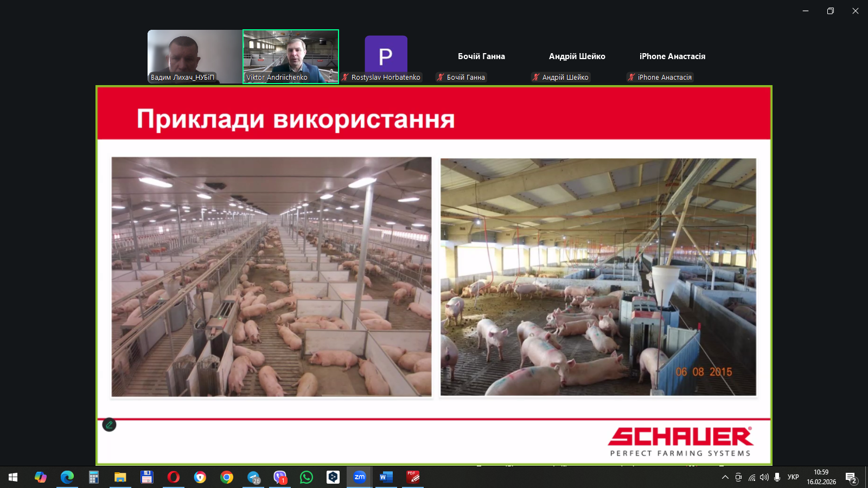The height and width of the screenshot is (488, 868).
Task: Click the Rostyslav Horbatenko name label
Action: click(386, 77)
